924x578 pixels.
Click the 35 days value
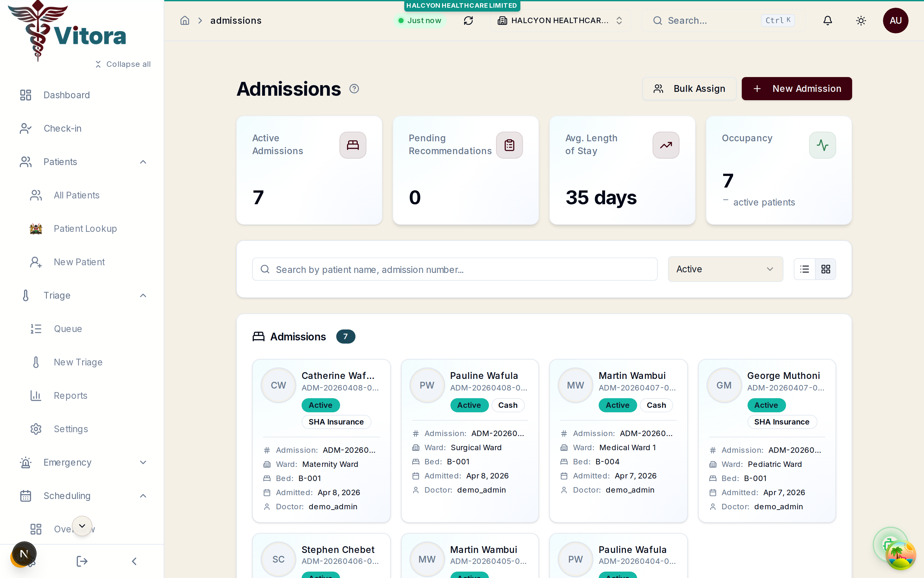[x=601, y=197]
